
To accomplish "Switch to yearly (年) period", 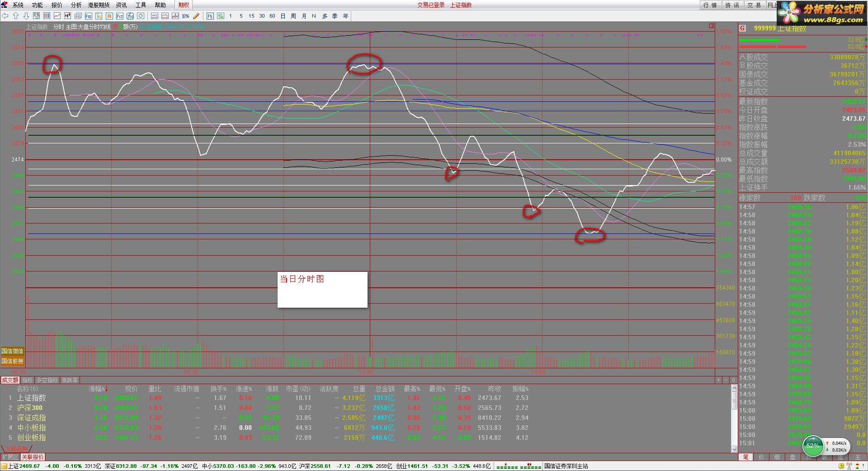I will (345, 16).
